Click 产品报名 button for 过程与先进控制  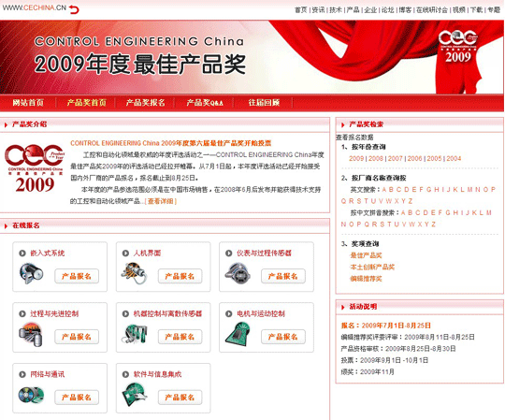(77, 337)
